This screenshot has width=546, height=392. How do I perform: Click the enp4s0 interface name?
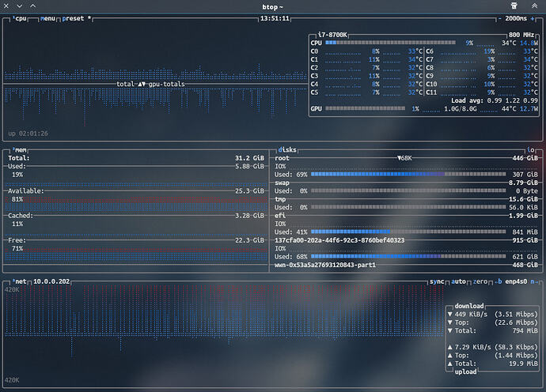(515, 281)
